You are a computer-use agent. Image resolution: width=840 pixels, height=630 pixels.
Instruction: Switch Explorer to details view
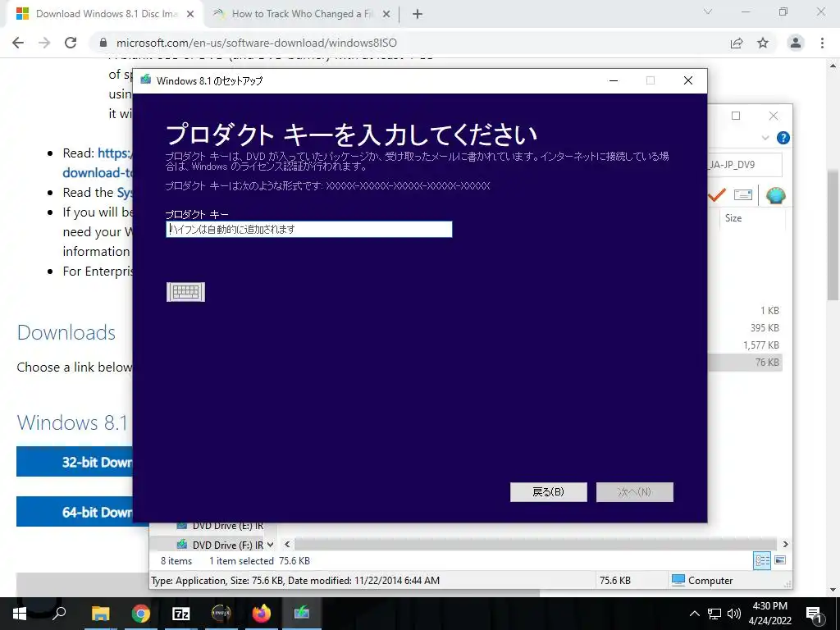[762, 560]
